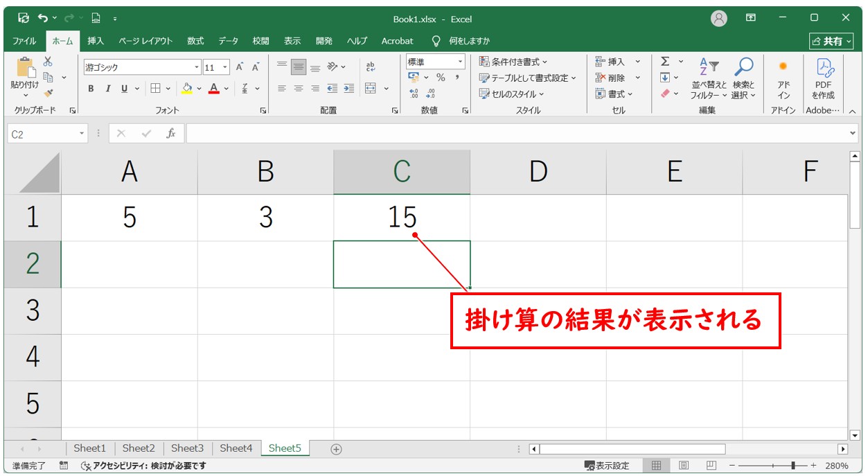The image size is (868, 476).
Task: Apply the comma style icon
Action: (x=457, y=78)
